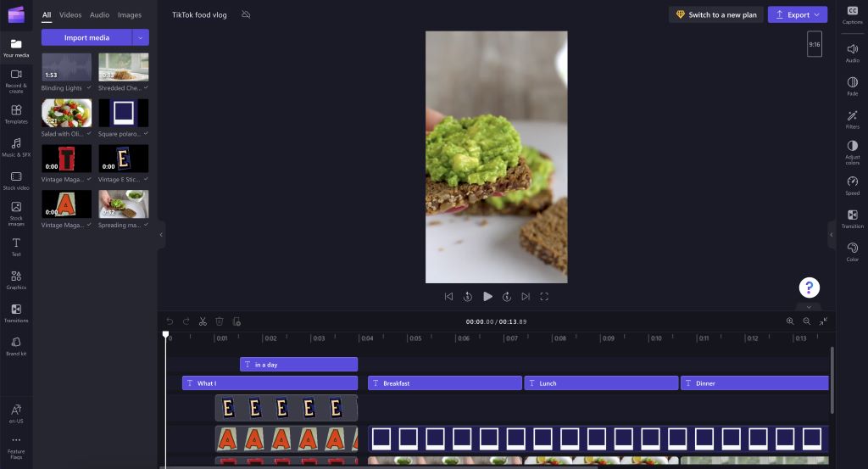Open the Speed settings

pos(853,186)
